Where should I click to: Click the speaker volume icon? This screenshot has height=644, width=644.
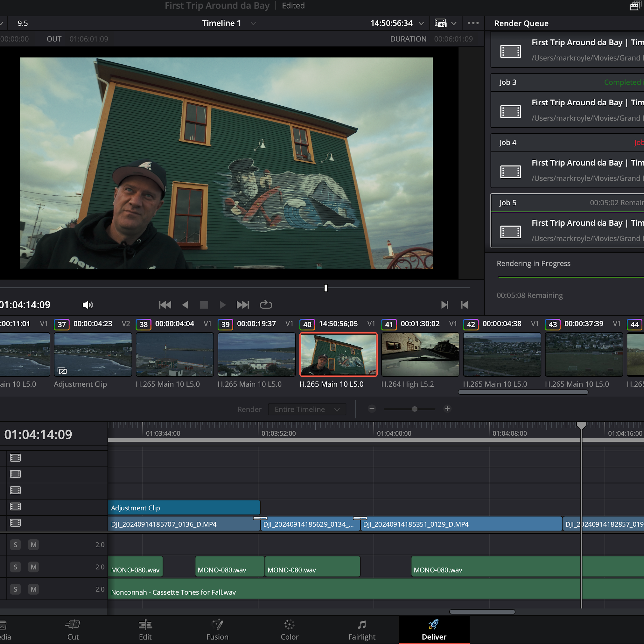tap(87, 305)
